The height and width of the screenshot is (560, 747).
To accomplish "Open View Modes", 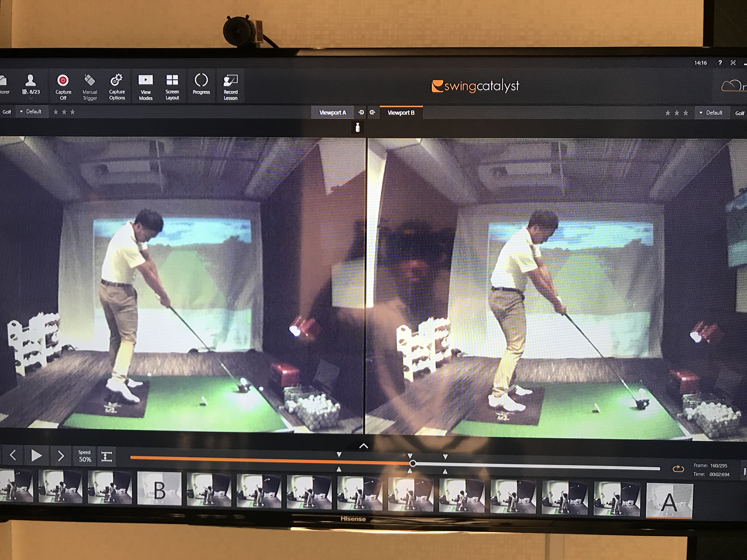I will point(146,87).
